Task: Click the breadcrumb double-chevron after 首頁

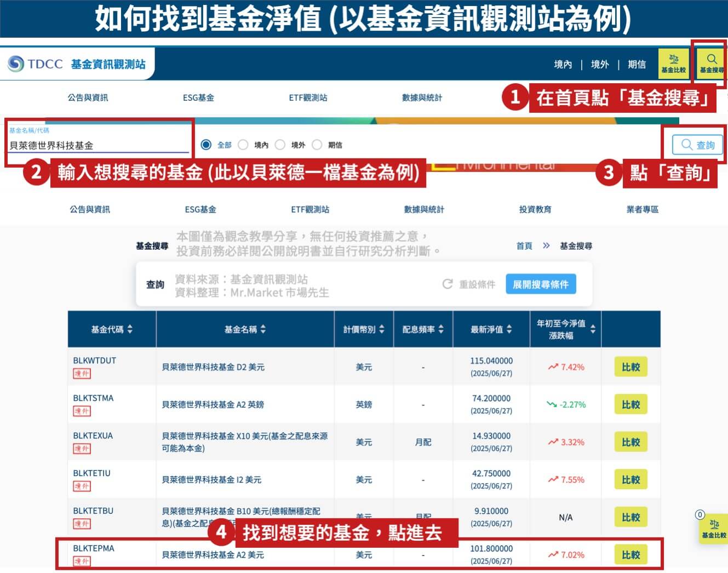Action: pos(546,245)
